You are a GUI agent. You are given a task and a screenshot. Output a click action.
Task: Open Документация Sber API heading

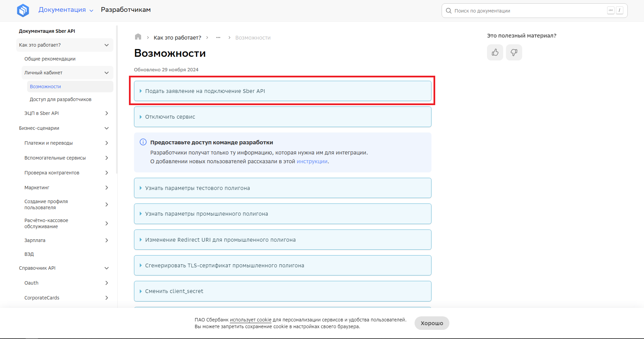point(47,31)
